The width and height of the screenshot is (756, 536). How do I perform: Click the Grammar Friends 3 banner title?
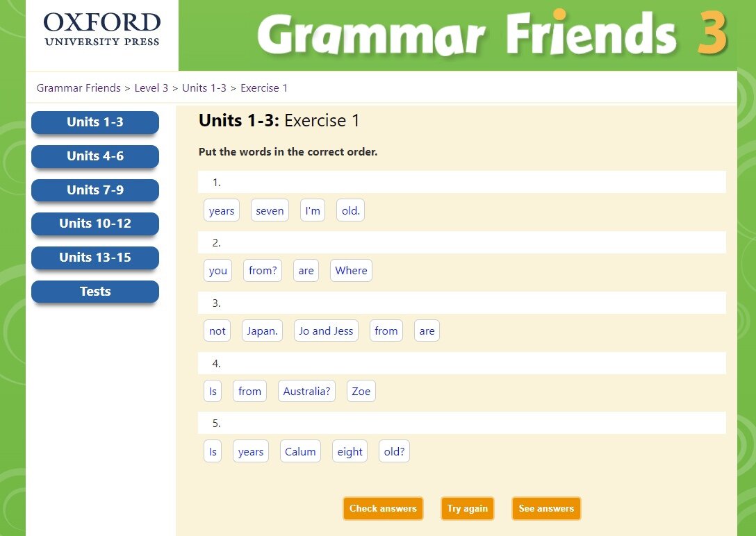pos(492,34)
